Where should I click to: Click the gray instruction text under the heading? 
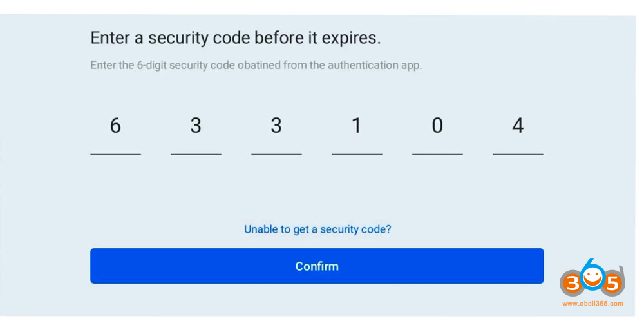click(256, 65)
